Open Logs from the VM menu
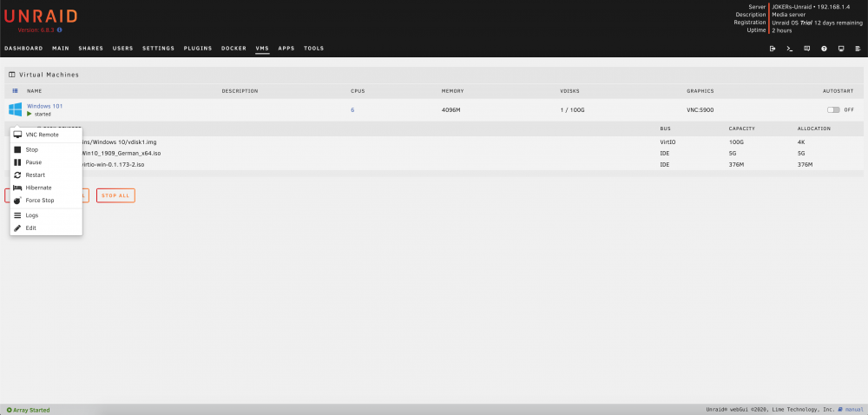The height and width of the screenshot is (415, 868). coord(46,215)
